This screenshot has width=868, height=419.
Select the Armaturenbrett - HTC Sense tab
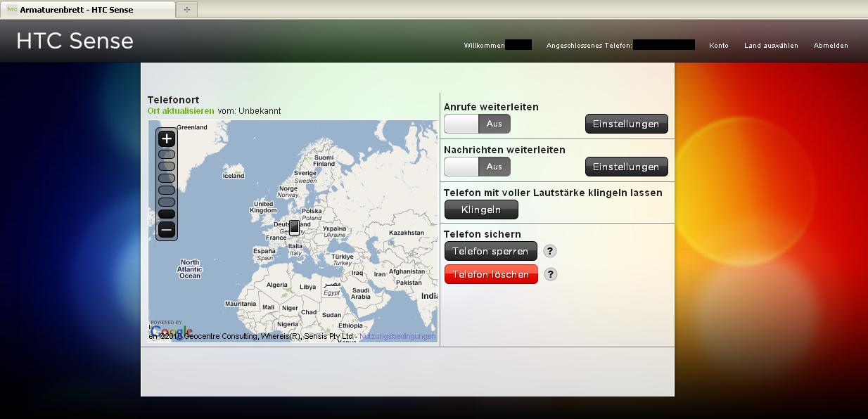tap(88, 9)
